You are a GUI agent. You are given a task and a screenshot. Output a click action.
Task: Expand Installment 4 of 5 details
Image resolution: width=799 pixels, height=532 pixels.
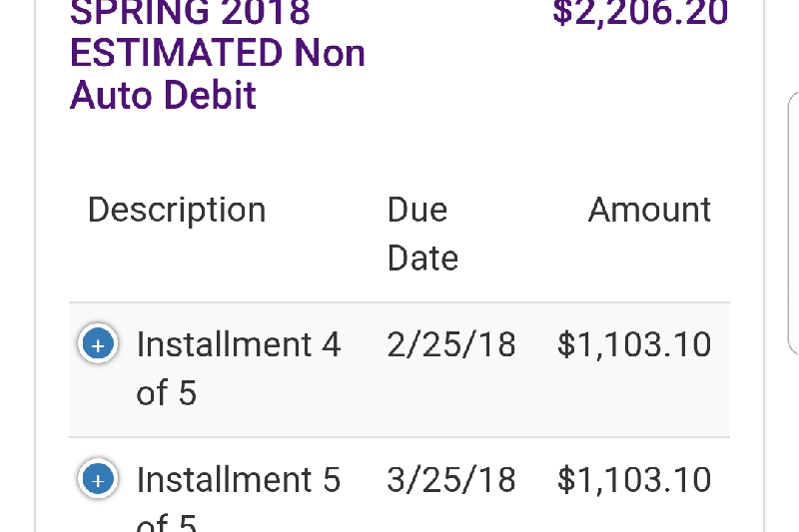point(98,344)
